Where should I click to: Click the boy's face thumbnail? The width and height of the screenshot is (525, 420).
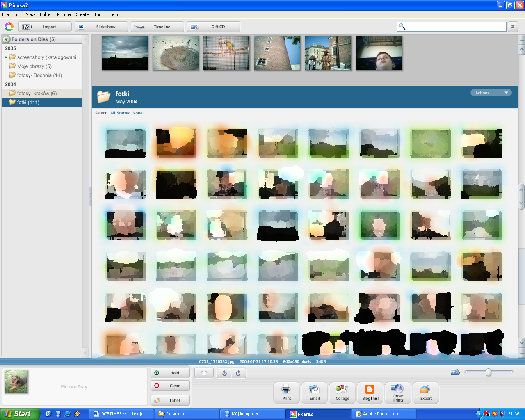click(x=379, y=53)
